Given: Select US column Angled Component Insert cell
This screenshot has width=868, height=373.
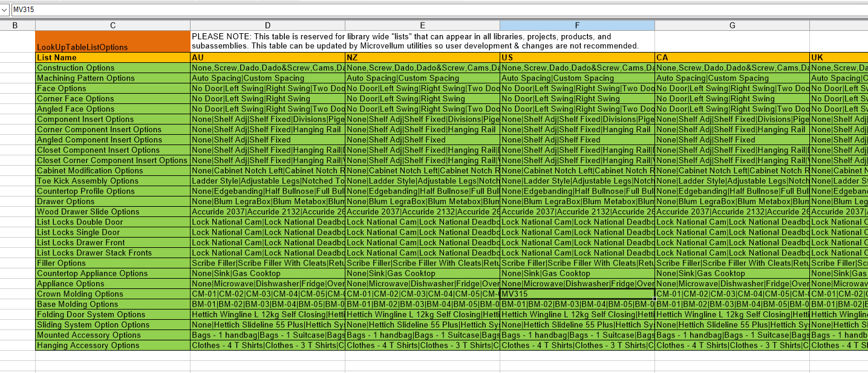Looking at the screenshot, I should pos(577,140).
